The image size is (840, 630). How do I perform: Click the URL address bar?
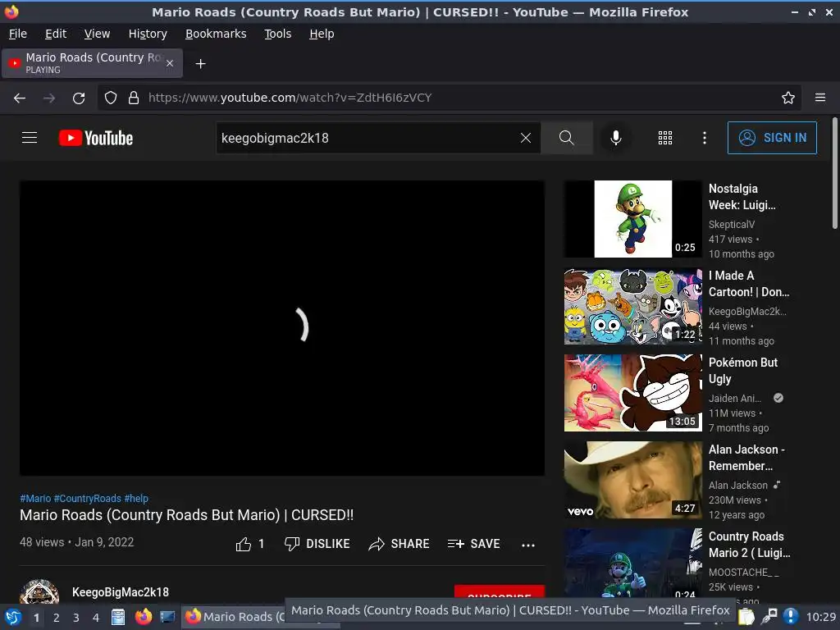point(449,98)
